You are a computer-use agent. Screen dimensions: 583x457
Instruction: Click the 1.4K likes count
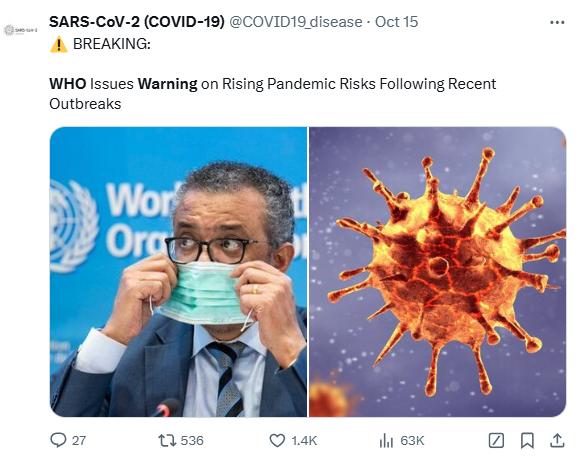(304, 441)
